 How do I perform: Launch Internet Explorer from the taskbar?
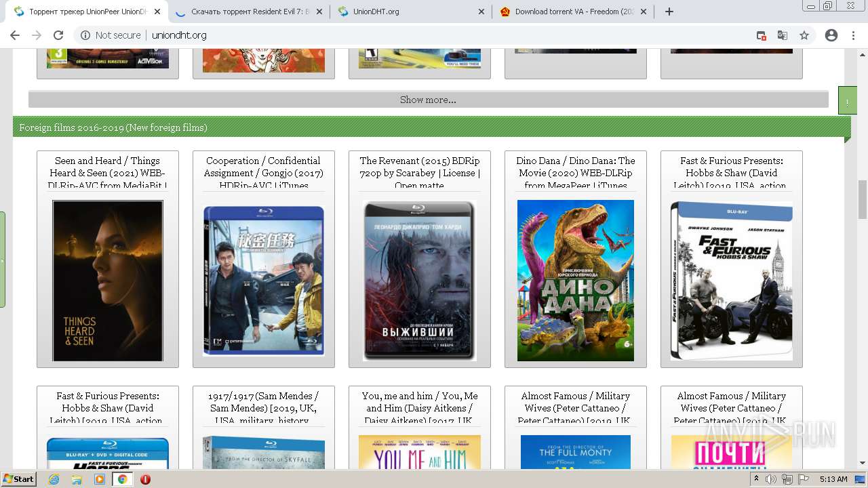[54, 479]
